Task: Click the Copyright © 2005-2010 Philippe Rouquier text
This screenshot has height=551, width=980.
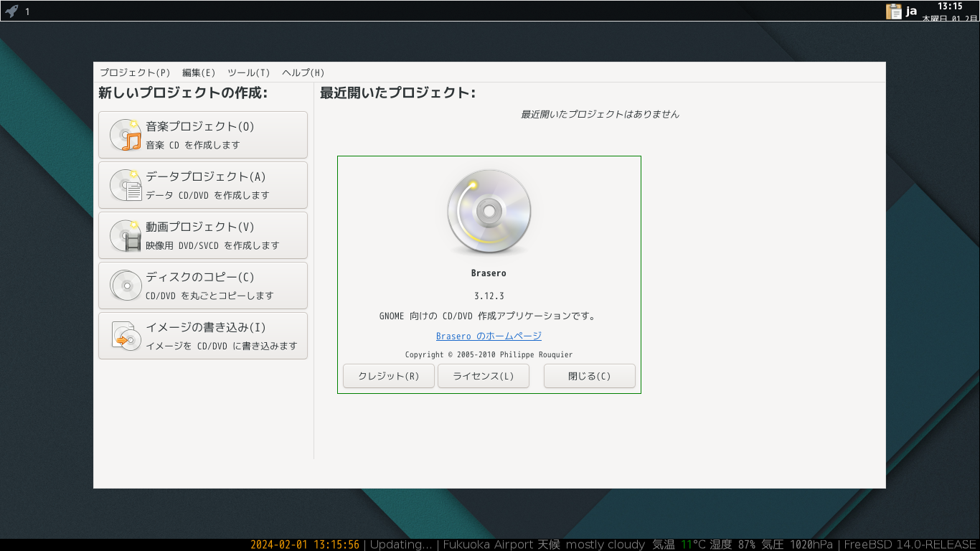Action: [x=489, y=354]
